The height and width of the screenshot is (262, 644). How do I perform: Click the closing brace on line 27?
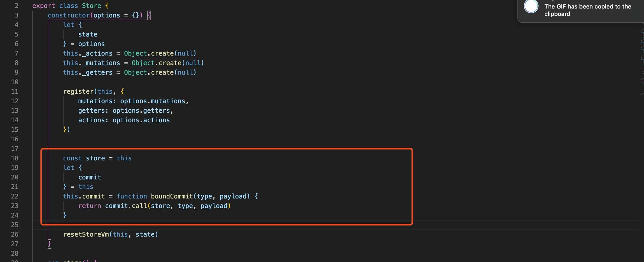click(x=50, y=244)
